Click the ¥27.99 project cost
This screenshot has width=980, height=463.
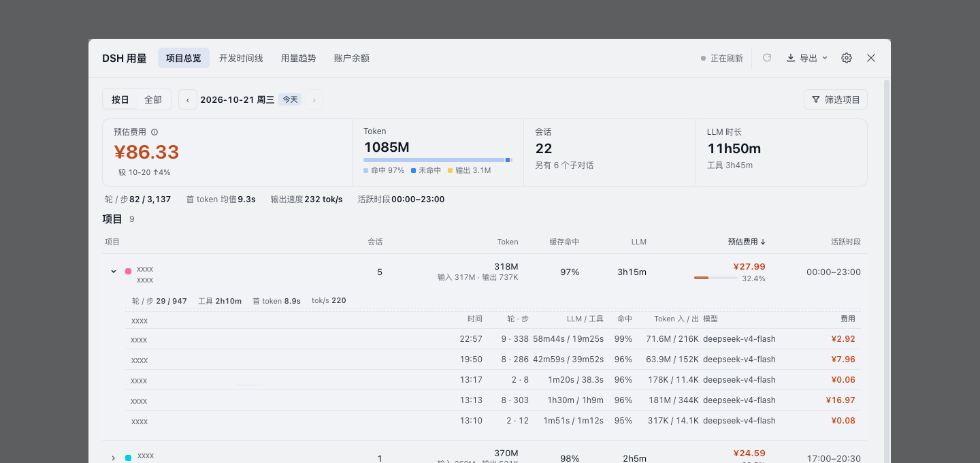(x=749, y=267)
